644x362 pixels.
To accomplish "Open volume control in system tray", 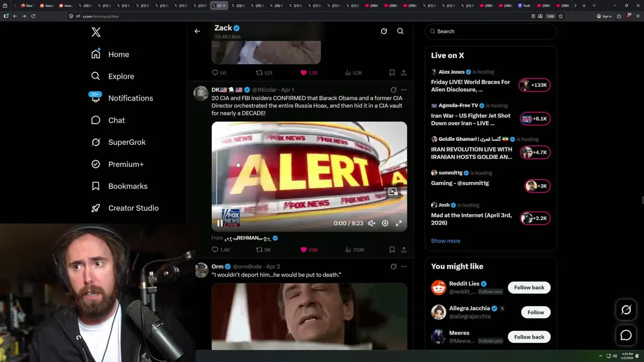I will pos(615,356).
